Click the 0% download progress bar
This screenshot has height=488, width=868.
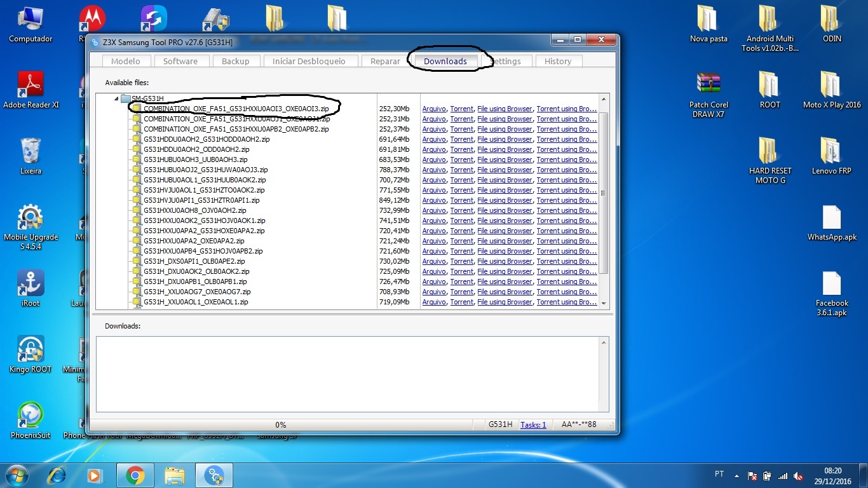click(281, 424)
